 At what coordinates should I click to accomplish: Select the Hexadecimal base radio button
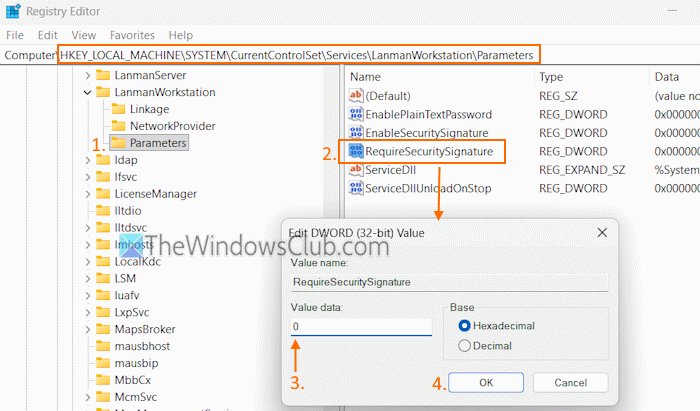coord(464,326)
